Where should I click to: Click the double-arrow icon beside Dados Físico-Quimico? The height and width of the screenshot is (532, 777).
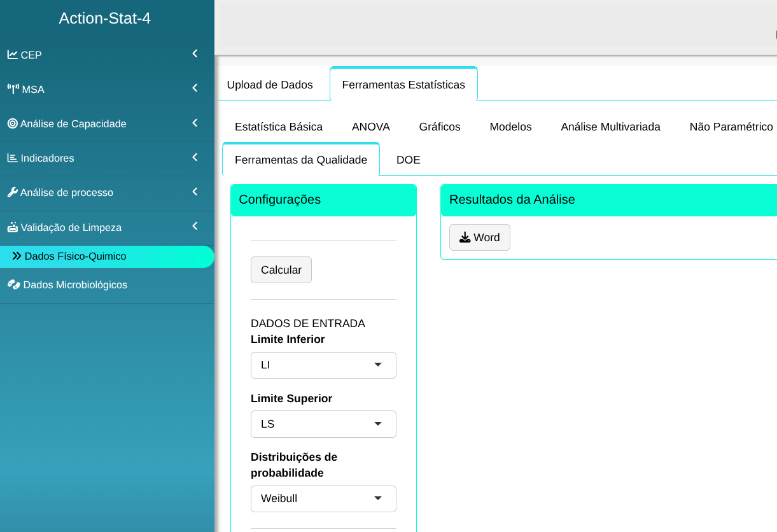17,256
